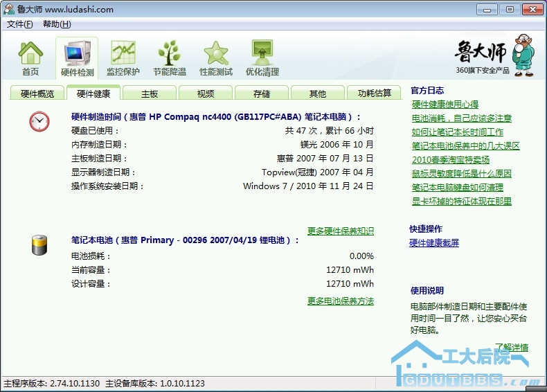Minimize the 鲁大师 window
Screen dimensions: 547x392
click(x=487, y=10)
